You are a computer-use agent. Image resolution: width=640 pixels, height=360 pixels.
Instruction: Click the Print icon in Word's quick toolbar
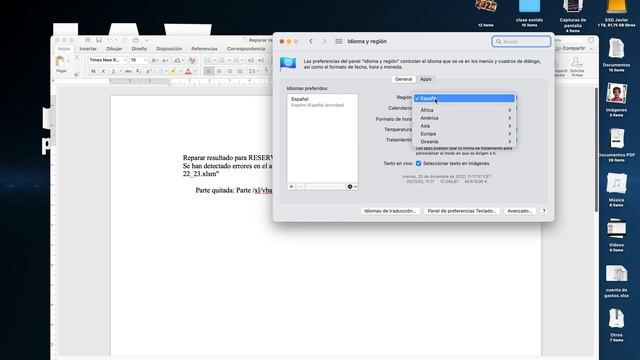tap(136, 40)
